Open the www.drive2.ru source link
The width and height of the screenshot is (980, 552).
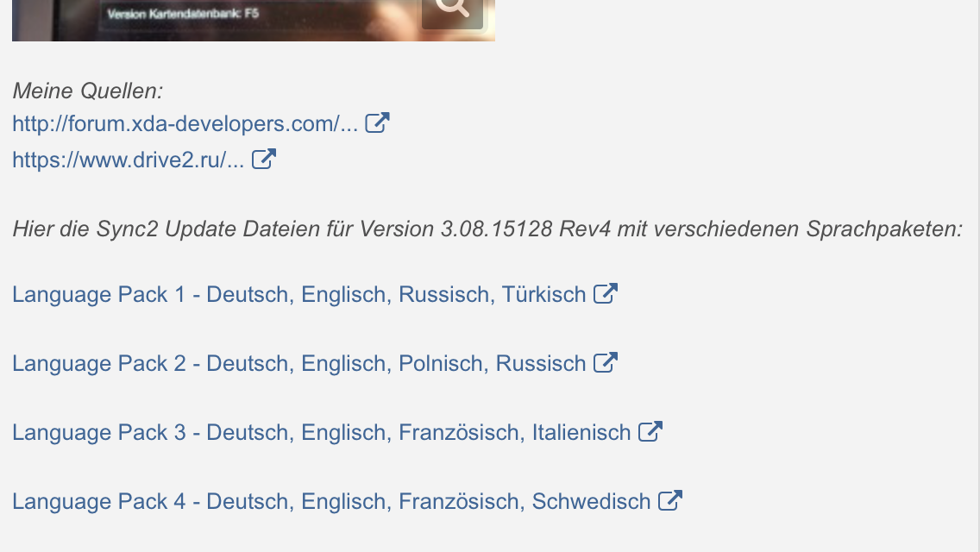click(128, 160)
